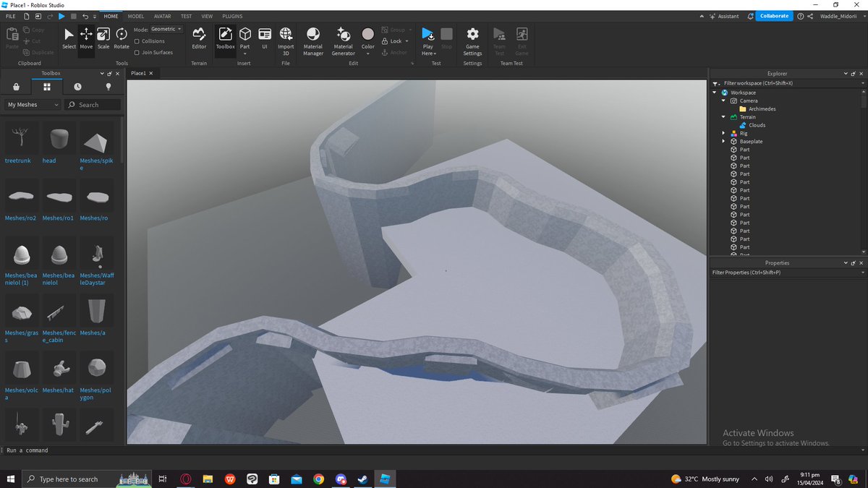Image resolution: width=868 pixels, height=488 pixels.
Task: Open the Mode Geometric dropdown
Action: 167,30
